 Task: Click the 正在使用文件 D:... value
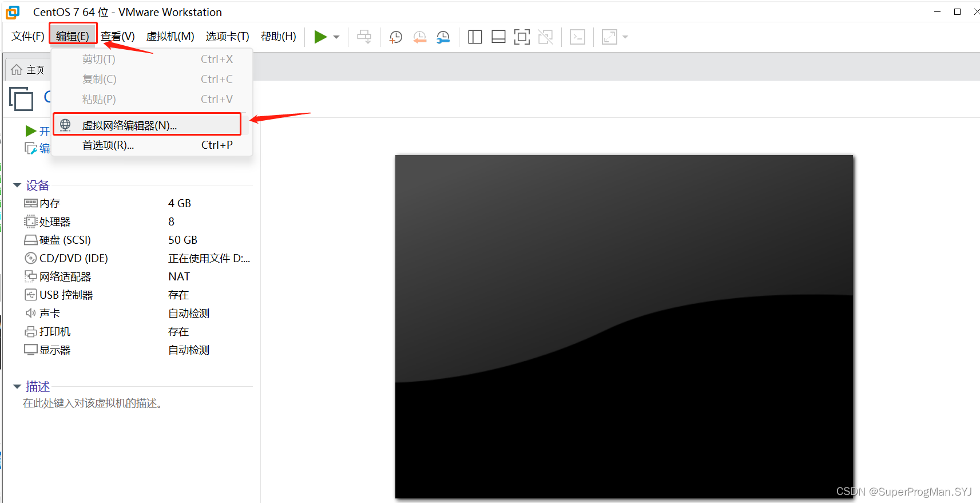pyautogui.click(x=209, y=259)
